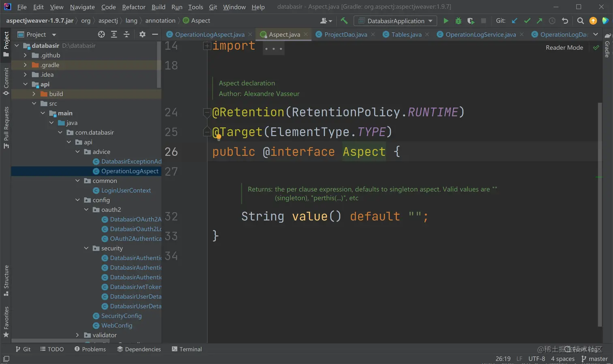Screen dimensions: 613x364
Task: Start Debug with the bug icon
Action: pos(458,21)
